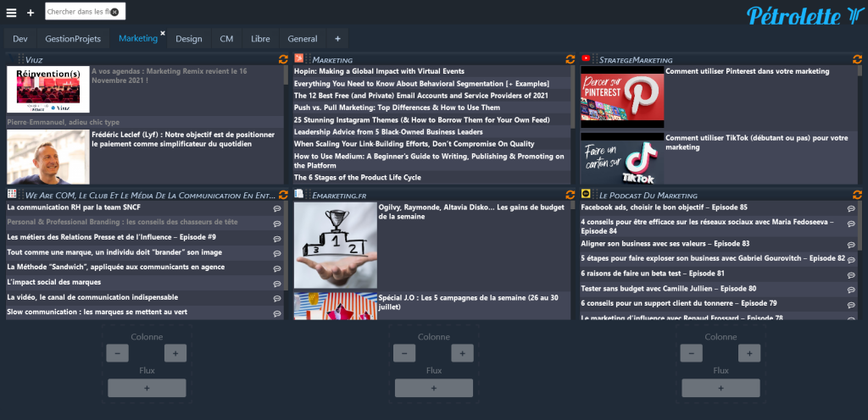Clear the search field with the x button
Image resolution: width=868 pixels, height=420 pixels.
tap(115, 12)
